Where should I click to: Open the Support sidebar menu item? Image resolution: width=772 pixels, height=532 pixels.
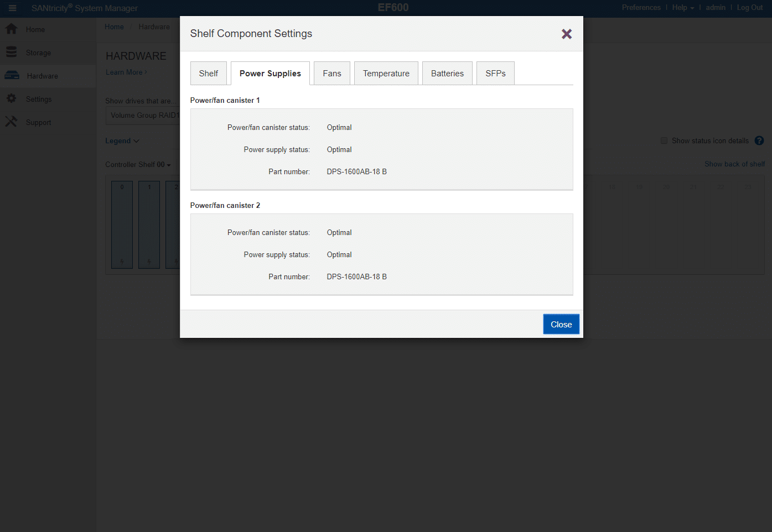(48, 122)
